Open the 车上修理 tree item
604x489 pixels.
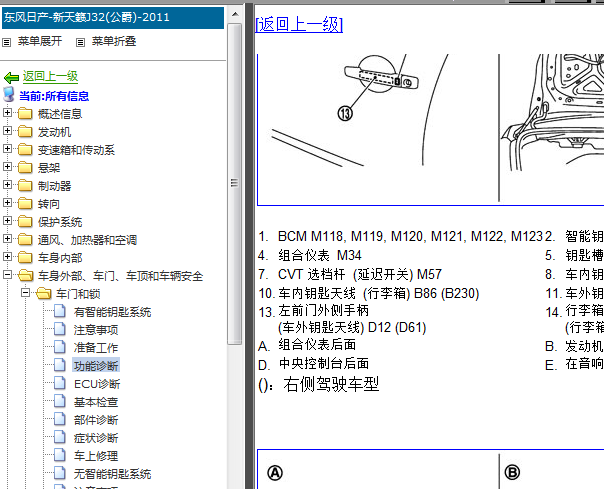pos(96,456)
